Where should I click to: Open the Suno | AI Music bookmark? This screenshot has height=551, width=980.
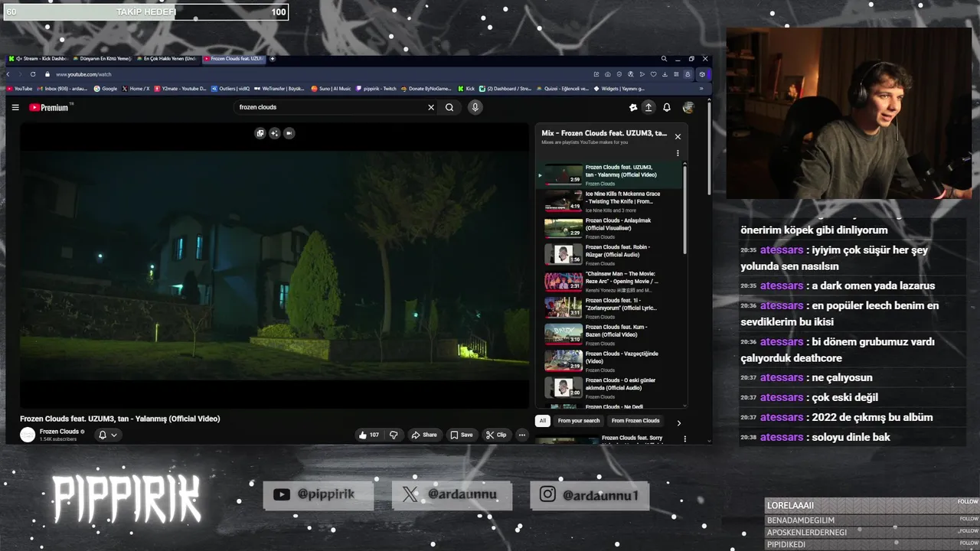pos(331,89)
